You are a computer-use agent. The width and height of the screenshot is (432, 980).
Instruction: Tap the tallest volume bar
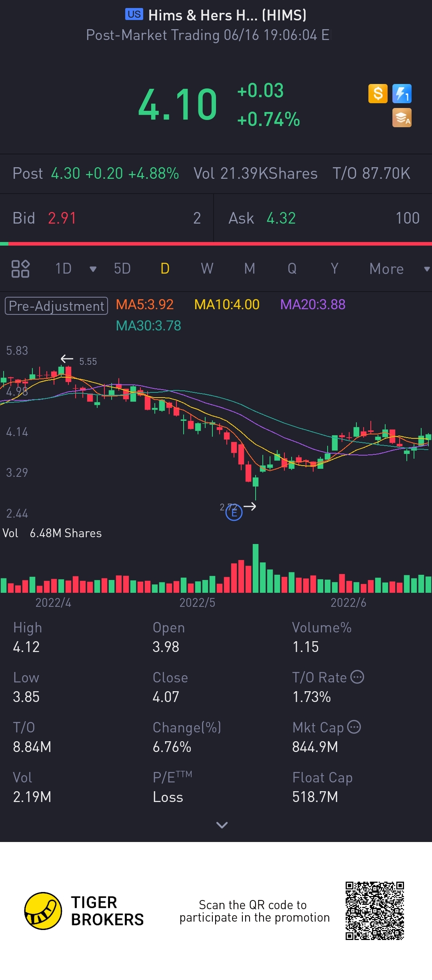256,568
